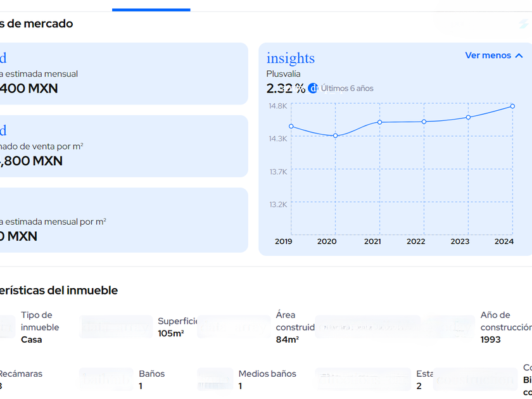Click the 2019 data point on the chart
The height and width of the screenshot is (399, 532).
pos(291,126)
